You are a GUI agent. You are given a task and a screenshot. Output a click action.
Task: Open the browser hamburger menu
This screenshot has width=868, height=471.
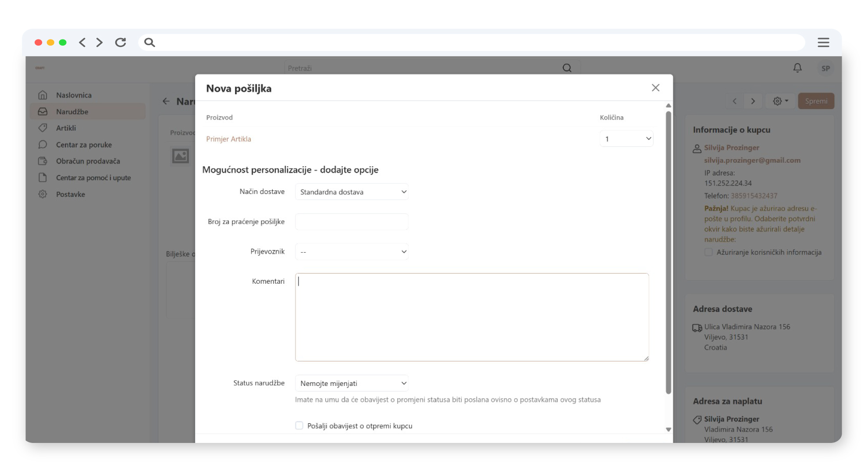pyautogui.click(x=823, y=43)
